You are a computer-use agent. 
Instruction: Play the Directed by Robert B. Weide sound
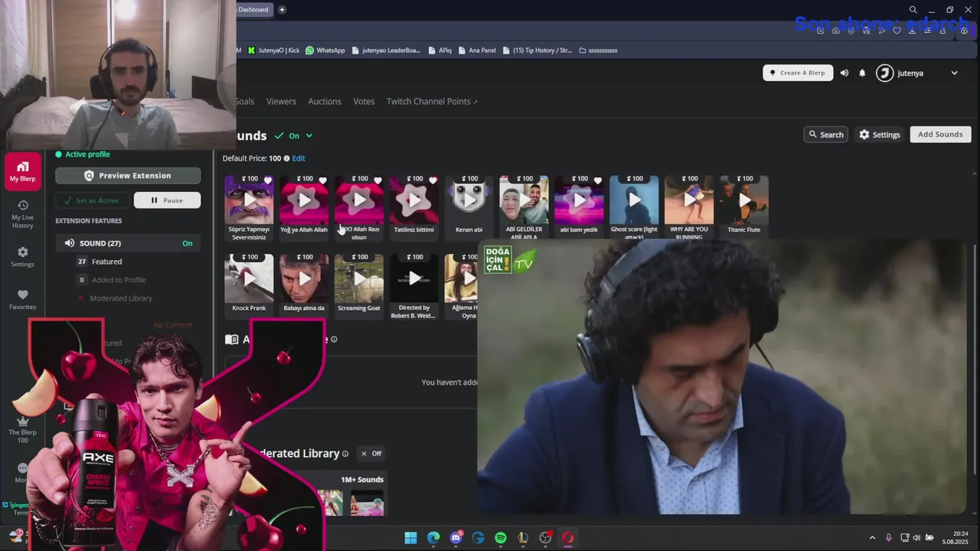pos(414,279)
